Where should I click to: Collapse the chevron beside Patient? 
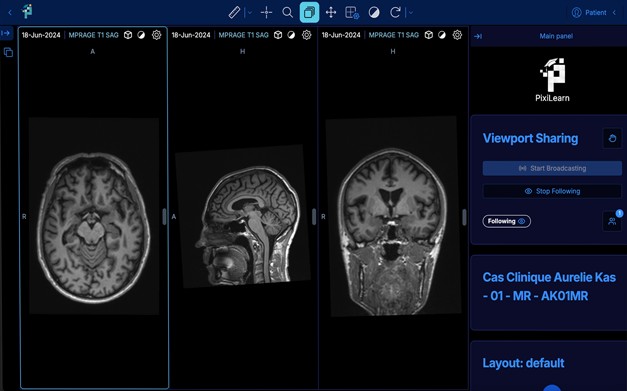click(x=614, y=13)
